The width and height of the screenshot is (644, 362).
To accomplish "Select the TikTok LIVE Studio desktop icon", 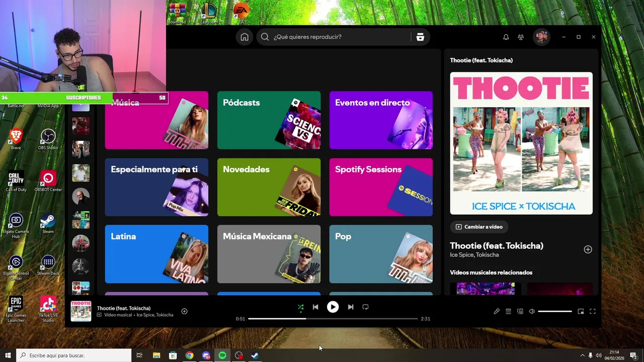I will click(48, 309).
